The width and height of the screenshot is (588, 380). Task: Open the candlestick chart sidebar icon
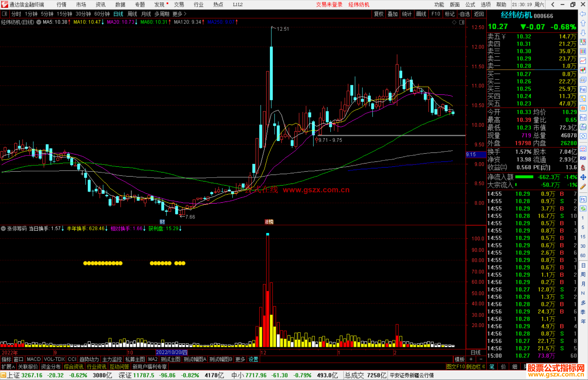583,70
